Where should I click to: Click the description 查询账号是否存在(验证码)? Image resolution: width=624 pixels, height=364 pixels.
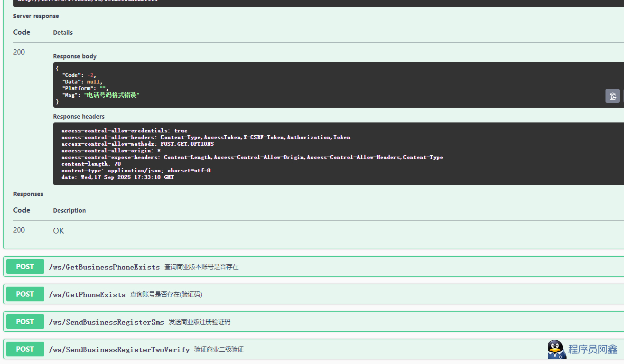pyautogui.click(x=166, y=295)
